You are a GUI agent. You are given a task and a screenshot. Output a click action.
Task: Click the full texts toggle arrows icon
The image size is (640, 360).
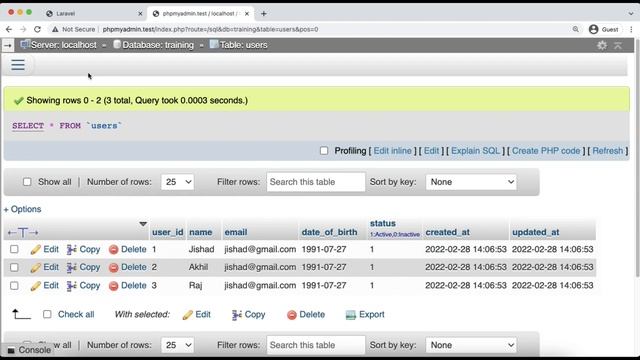pyautogui.click(x=23, y=233)
